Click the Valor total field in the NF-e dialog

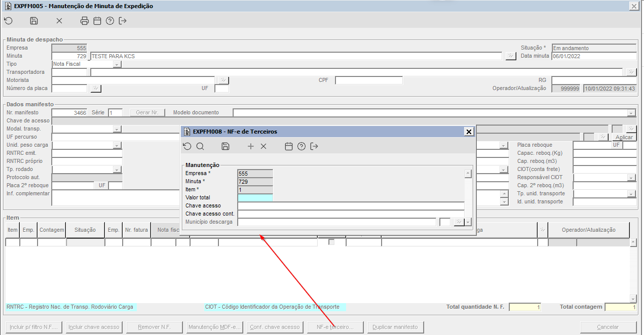(x=255, y=198)
